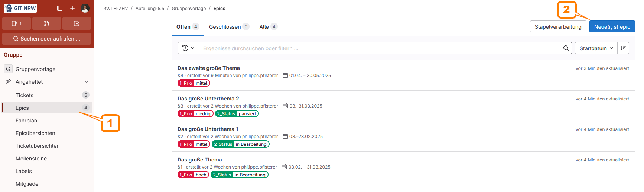Viewport: 644px width, 192px height.
Task: Click 1_Prio hoch label
Action: click(x=193, y=175)
